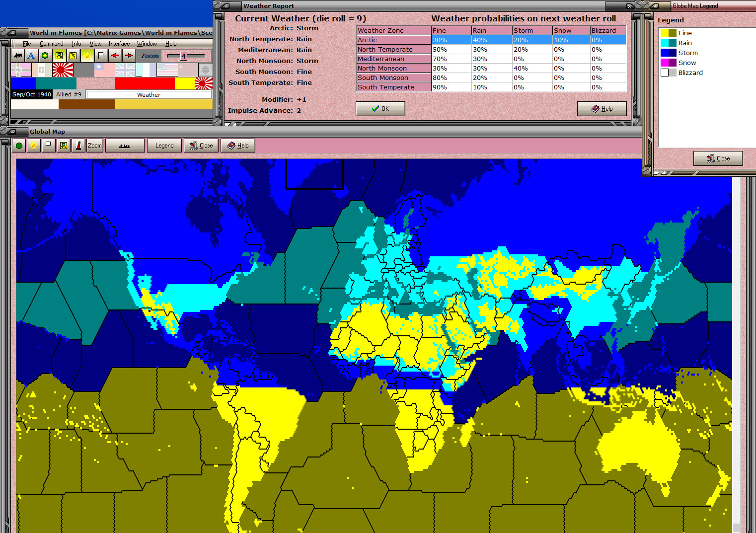Toggle the weather sun icon on Global Map toolbar
756x533 pixels.
pos(33,145)
